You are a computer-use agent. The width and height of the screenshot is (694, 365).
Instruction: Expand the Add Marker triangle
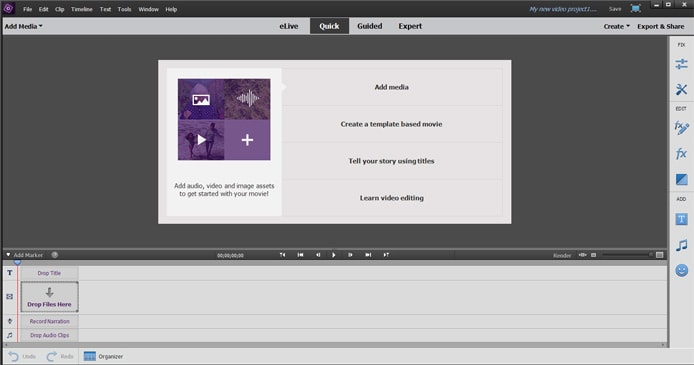point(8,255)
